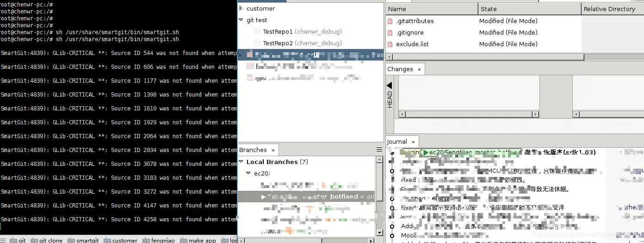Click the TestRepo2 repository icon
The height and width of the screenshot is (243, 644).
(x=257, y=43)
